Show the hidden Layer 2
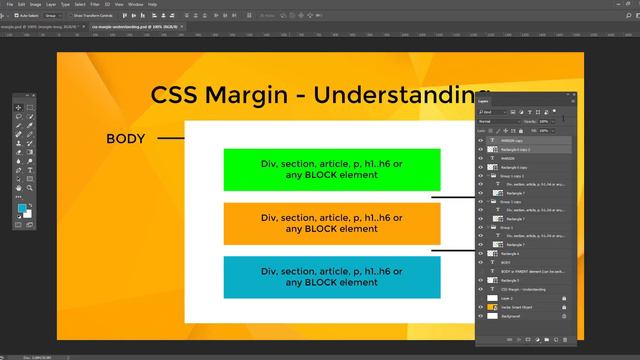Viewport: 640px width, 360px height. click(x=480, y=298)
